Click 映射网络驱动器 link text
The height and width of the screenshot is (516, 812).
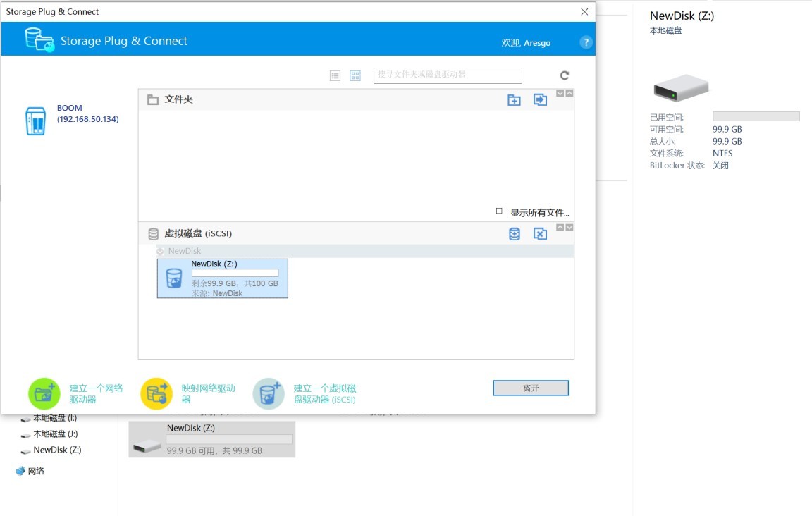pyautogui.click(x=208, y=394)
